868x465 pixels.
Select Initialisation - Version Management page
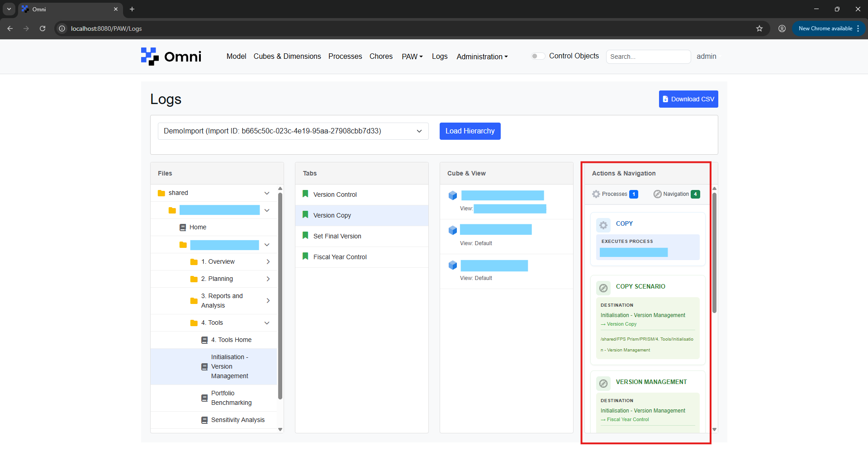[x=213, y=367]
